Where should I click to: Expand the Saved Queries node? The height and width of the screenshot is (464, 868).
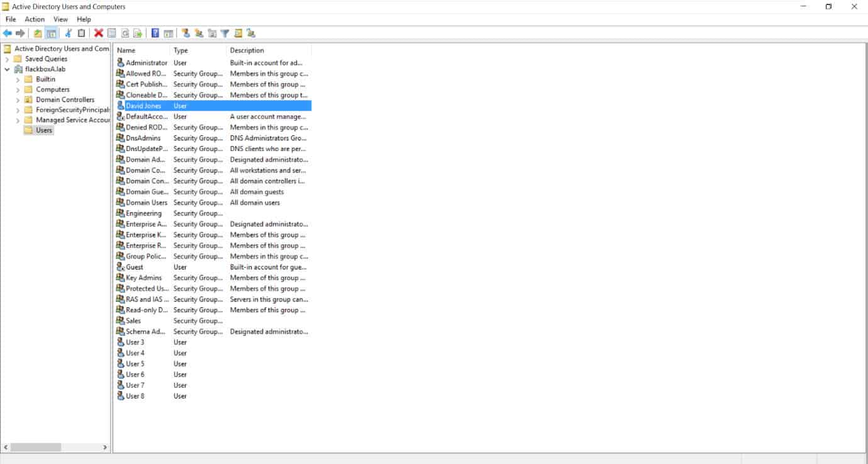coord(7,59)
